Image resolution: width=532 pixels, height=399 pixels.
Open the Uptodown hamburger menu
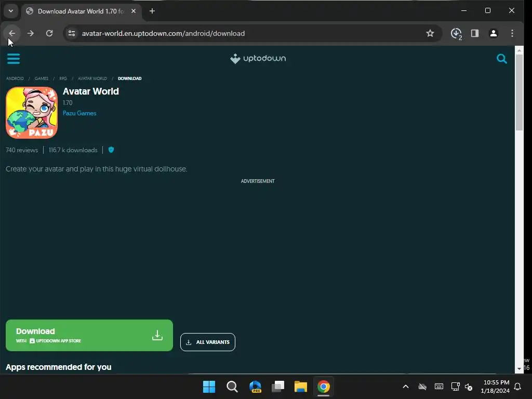tap(13, 59)
